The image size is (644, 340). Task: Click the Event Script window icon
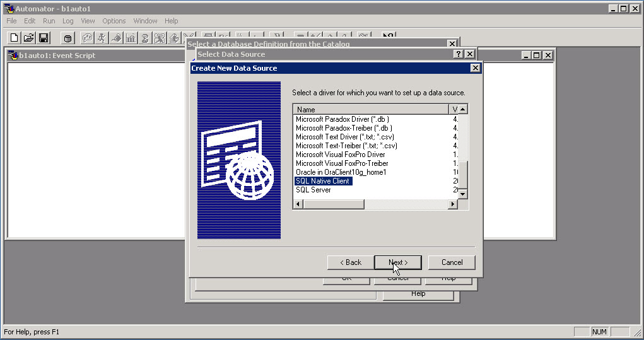pyautogui.click(x=13, y=55)
